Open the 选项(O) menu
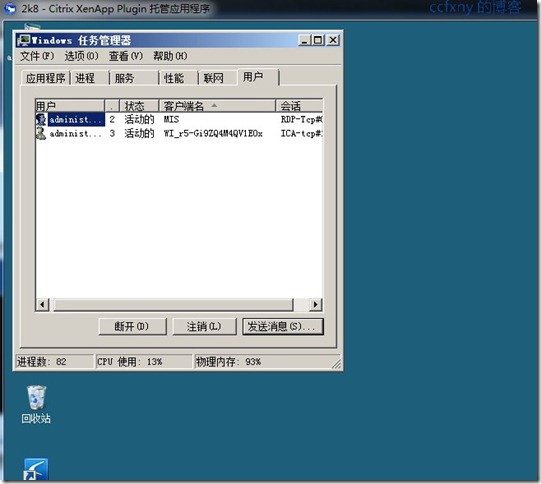541x484 pixels. pos(81,56)
